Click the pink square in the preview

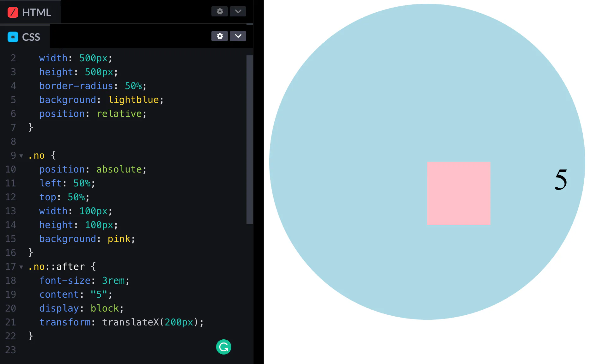click(459, 193)
